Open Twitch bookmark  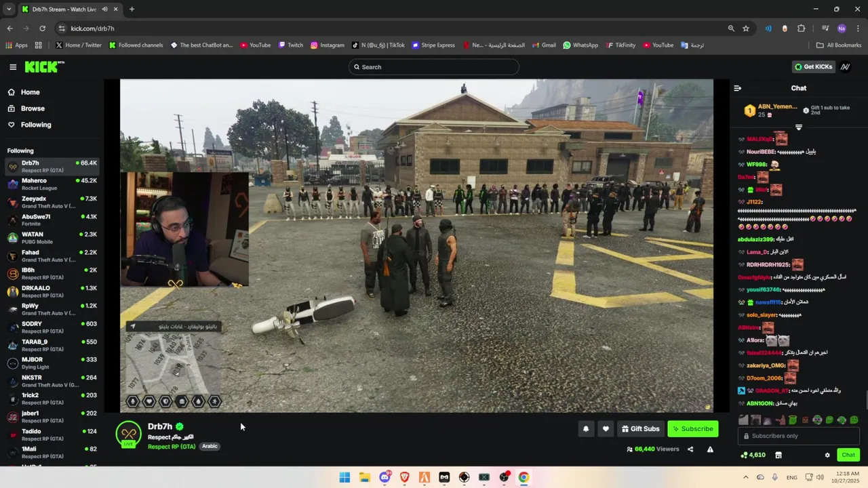[290, 45]
